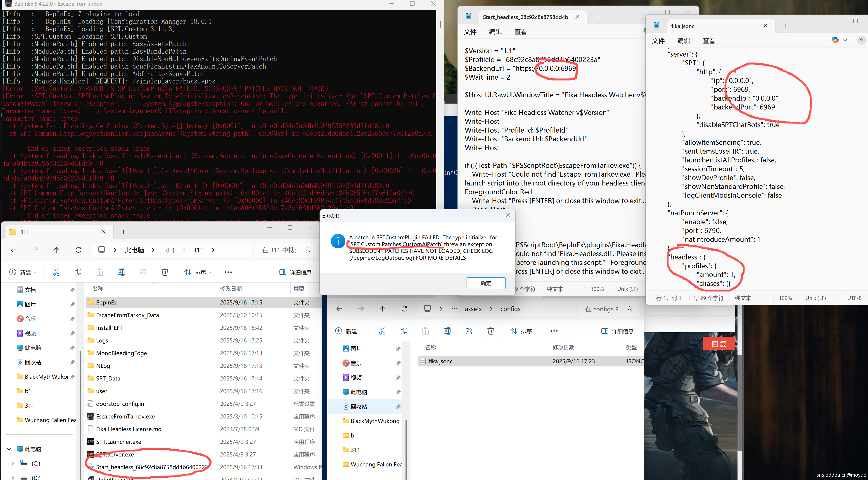Refresh the 311 folder view
The height and width of the screenshot is (480, 868).
coord(78,250)
